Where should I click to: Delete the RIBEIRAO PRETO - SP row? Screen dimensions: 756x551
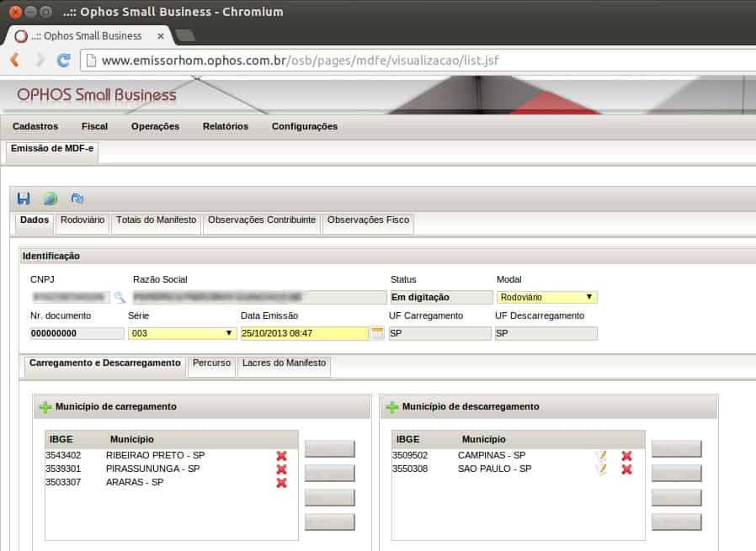point(281,456)
